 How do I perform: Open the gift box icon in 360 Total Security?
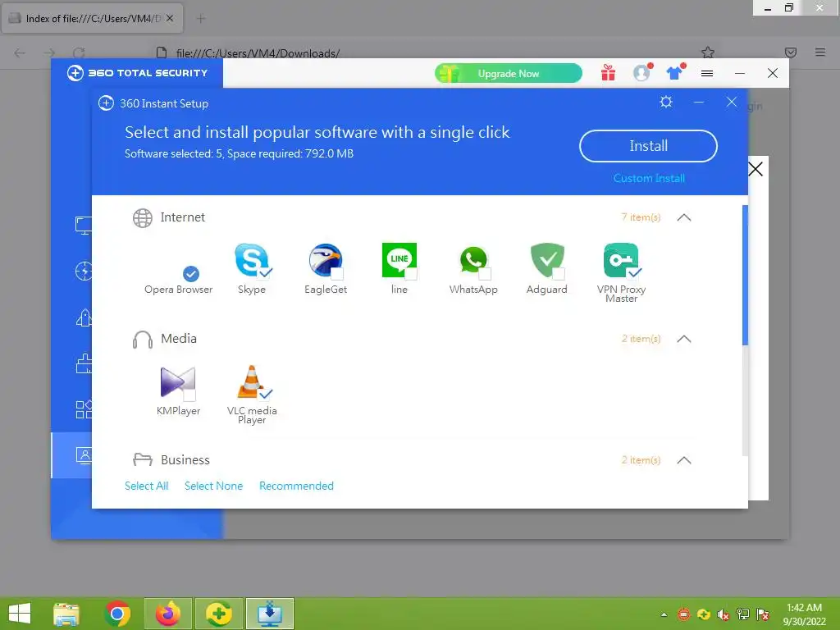(608, 73)
